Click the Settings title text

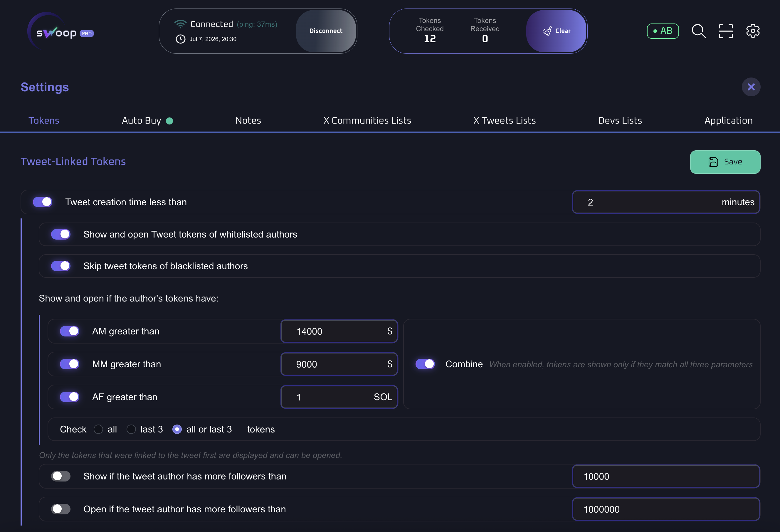click(45, 87)
